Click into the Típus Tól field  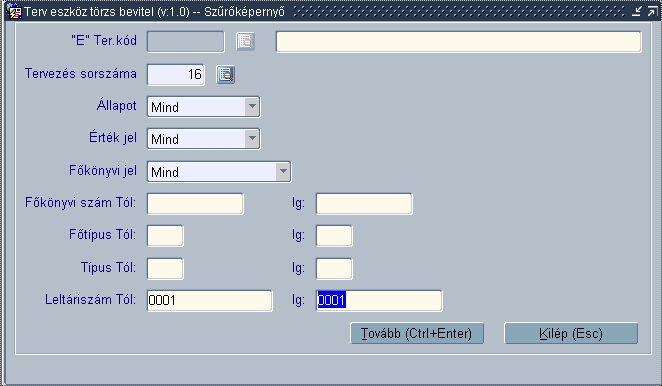(165, 269)
